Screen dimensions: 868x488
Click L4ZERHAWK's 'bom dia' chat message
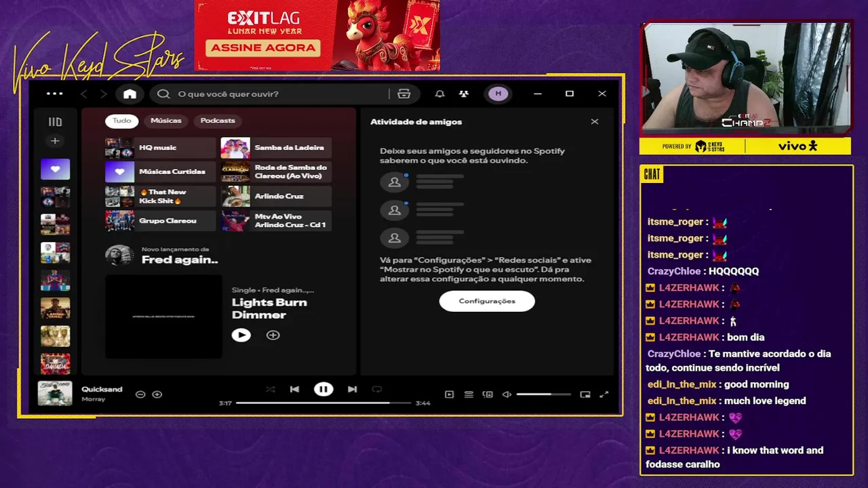[705, 337]
